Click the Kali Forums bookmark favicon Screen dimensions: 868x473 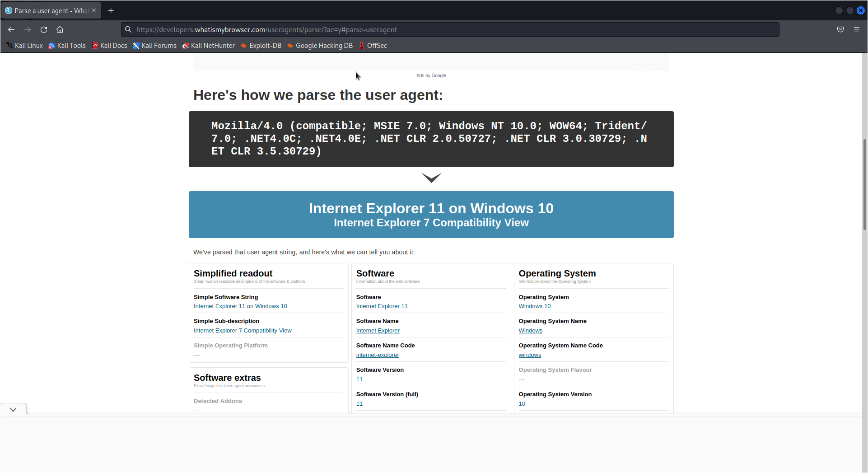tap(136, 46)
